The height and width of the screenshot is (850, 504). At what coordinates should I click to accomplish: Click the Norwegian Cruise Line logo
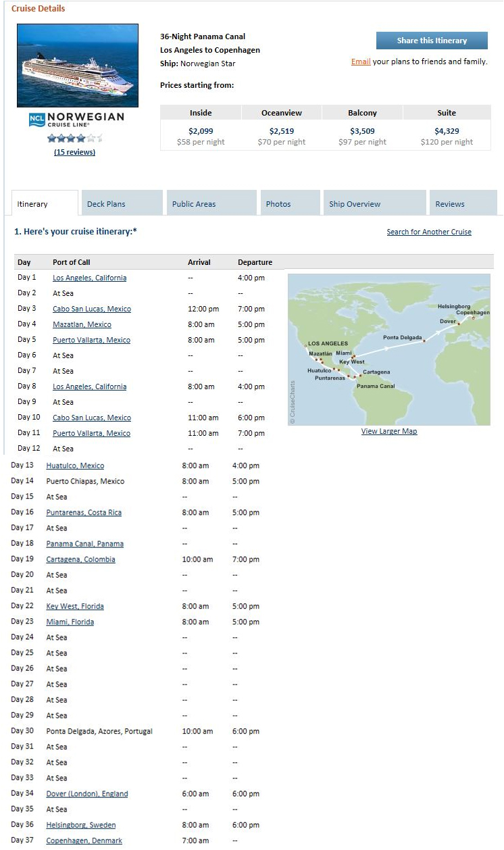point(76,120)
